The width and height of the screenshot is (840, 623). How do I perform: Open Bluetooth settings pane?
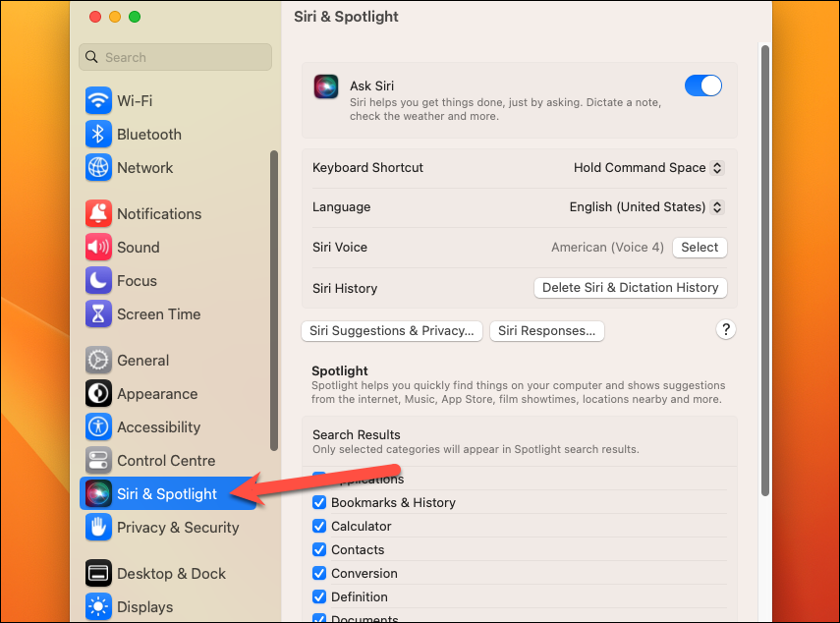click(x=149, y=135)
